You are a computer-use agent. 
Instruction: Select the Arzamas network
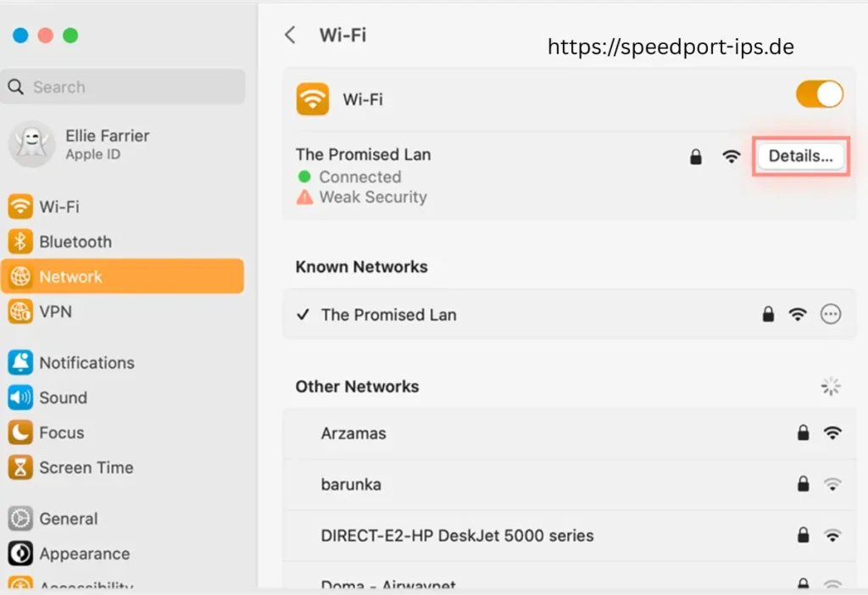[354, 432]
